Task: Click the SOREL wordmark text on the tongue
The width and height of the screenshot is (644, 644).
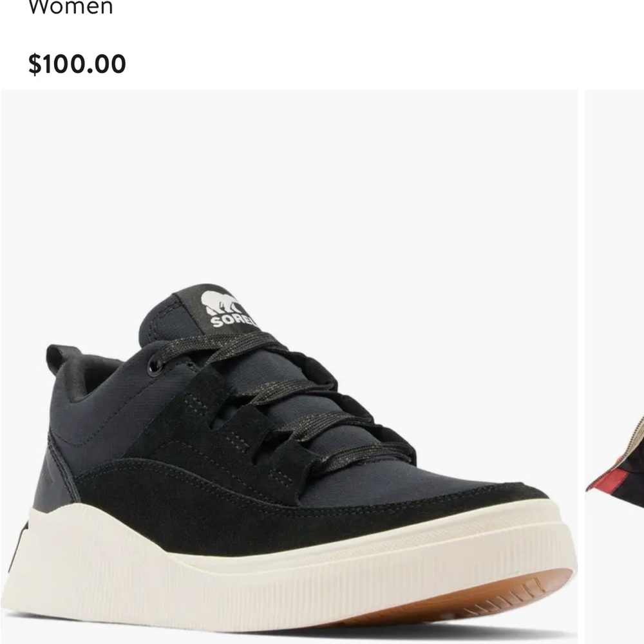Action: [x=232, y=320]
